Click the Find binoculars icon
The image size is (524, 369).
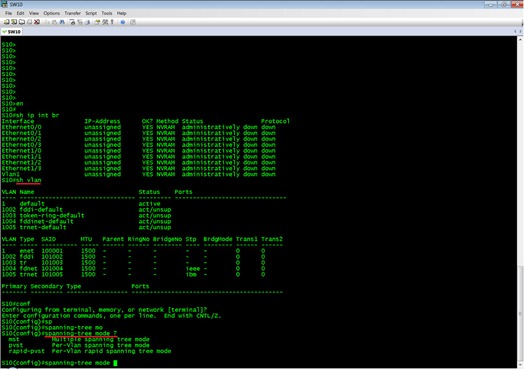[62, 22]
